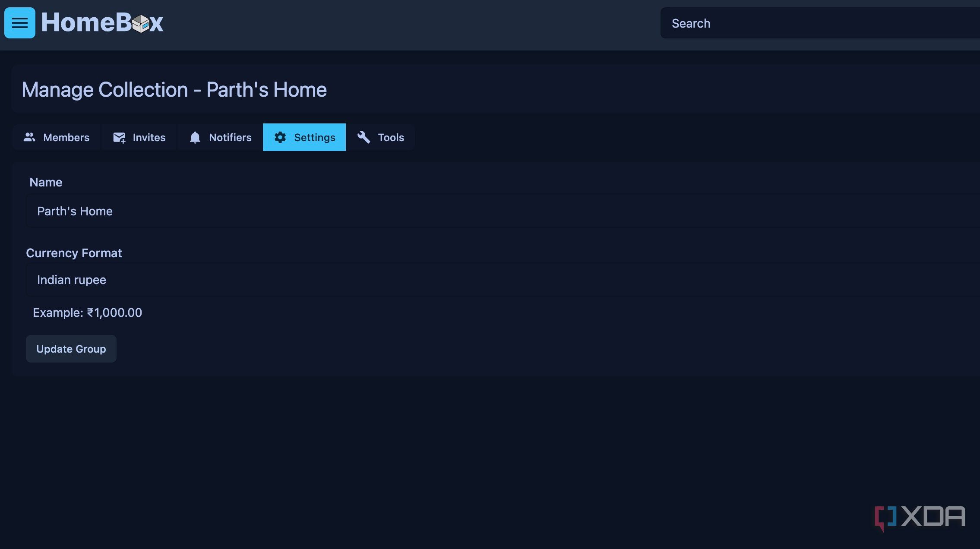Click the Invites envelope icon
Viewport: 980px width, 549px height.
[x=119, y=137]
